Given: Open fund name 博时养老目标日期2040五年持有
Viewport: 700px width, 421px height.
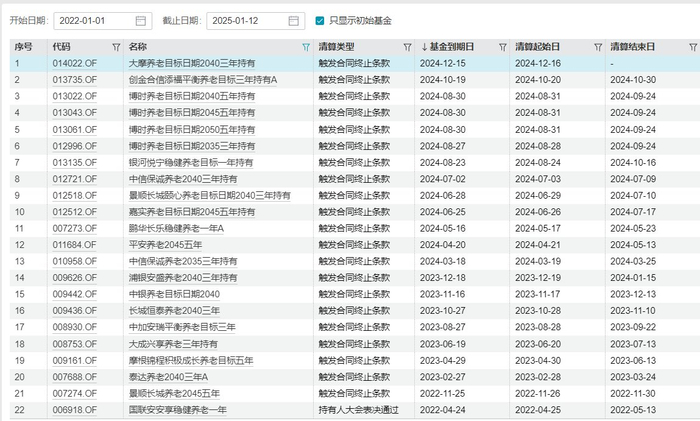Looking at the screenshot, I should (x=192, y=96).
